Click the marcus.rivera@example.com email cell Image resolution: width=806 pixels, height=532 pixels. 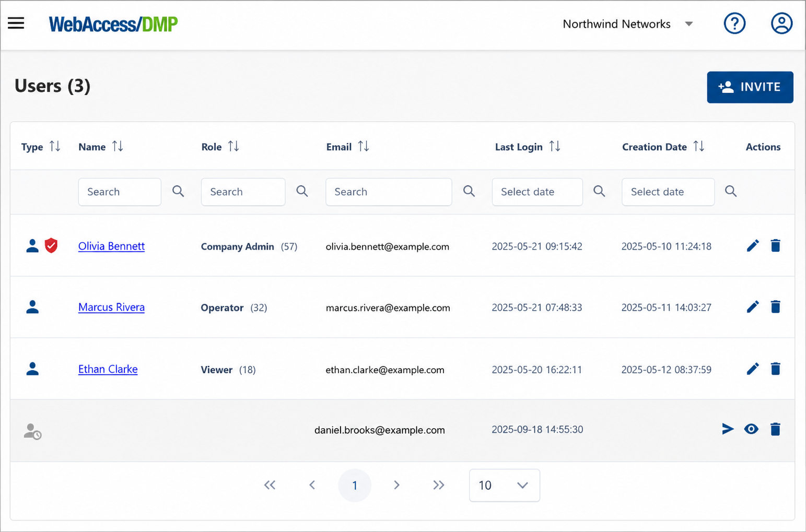[x=388, y=308]
